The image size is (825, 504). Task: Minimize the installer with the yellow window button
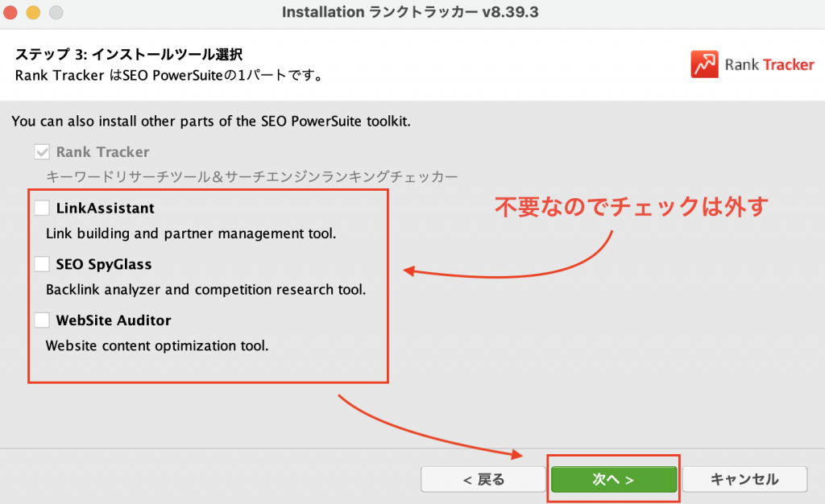click(33, 11)
